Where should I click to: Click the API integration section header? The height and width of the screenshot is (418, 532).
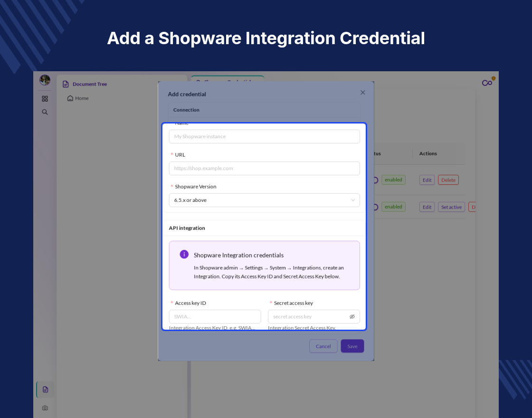pyautogui.click(x=187, y=228)
